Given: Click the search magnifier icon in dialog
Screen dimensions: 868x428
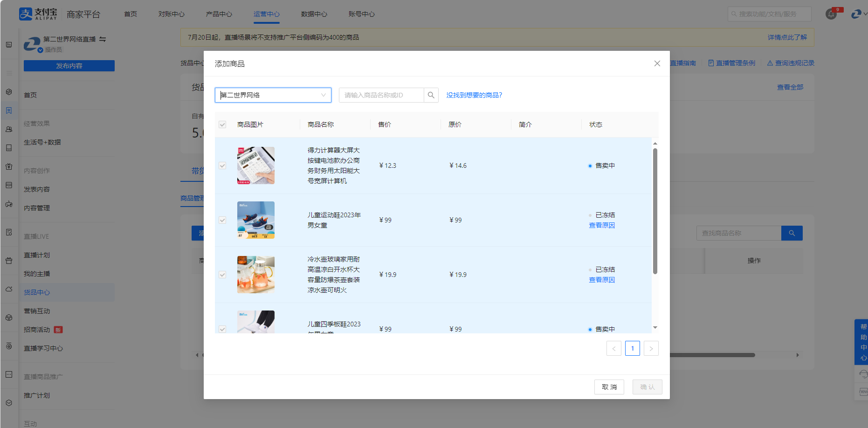Looking at the screenshot, I should click(x=431, y=95).
